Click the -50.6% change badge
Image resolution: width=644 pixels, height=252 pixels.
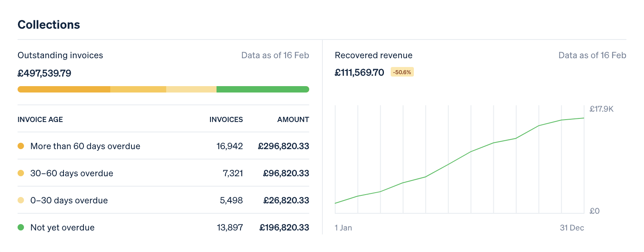(402, 72)
